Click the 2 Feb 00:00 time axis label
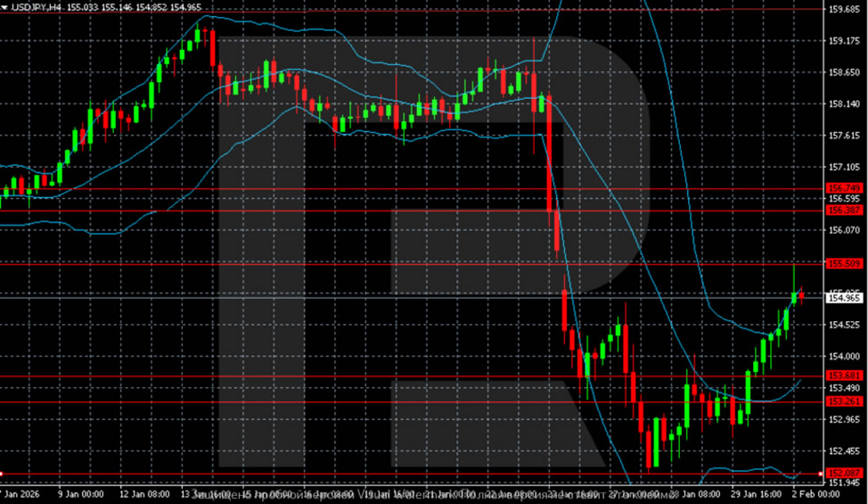Viewport: 868px width, 504px height. click(x=815, y=494)
